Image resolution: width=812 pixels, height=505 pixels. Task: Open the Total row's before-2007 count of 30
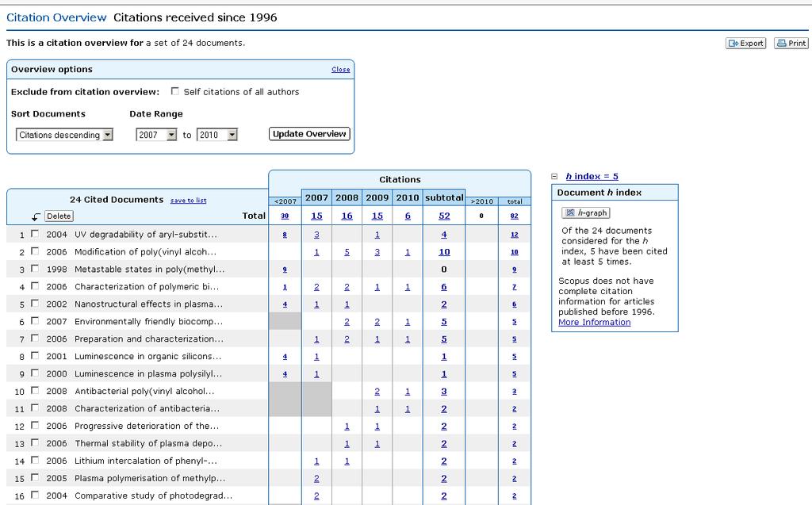[285, 216]
